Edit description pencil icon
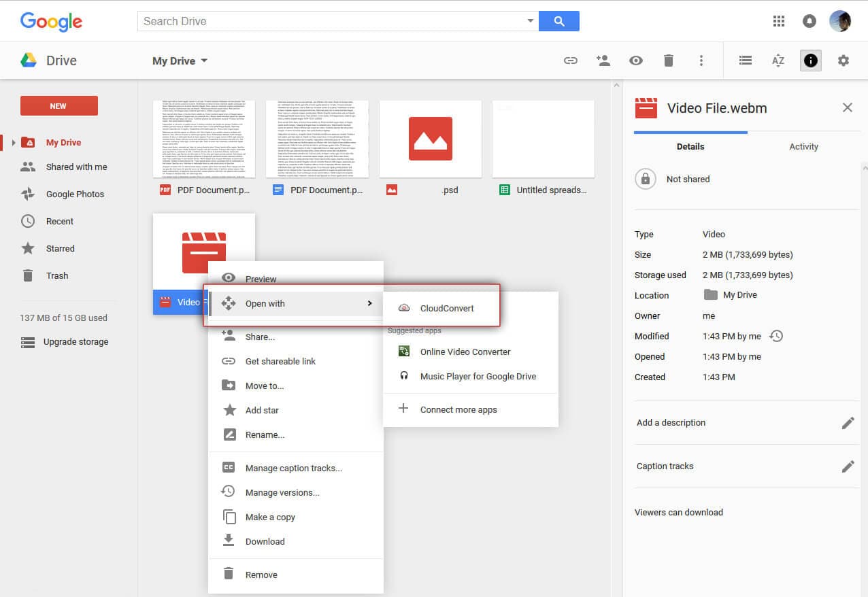 848,423
